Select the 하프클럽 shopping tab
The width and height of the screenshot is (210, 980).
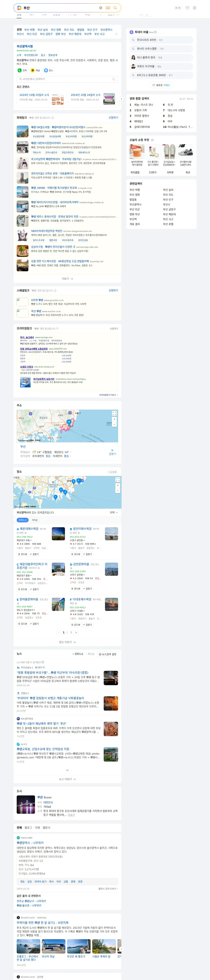135,172
